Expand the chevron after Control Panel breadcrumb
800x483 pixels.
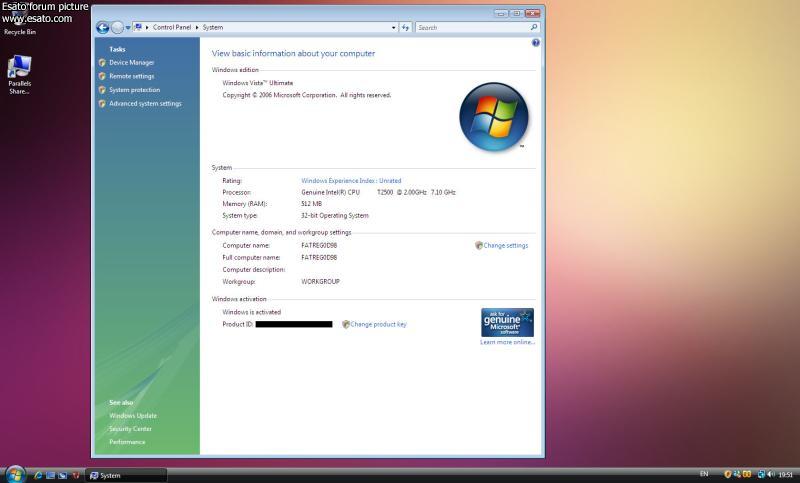197,28
